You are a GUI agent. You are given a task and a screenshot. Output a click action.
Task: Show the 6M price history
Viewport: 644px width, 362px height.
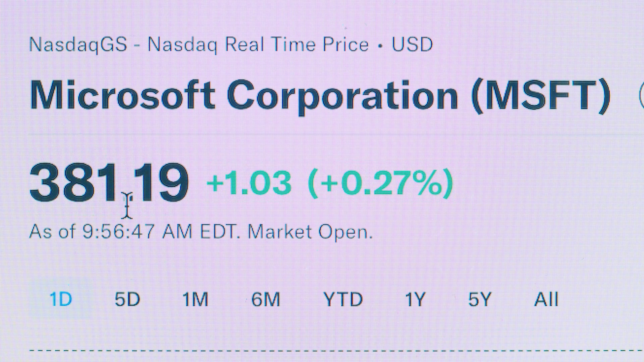coord(266,299)
